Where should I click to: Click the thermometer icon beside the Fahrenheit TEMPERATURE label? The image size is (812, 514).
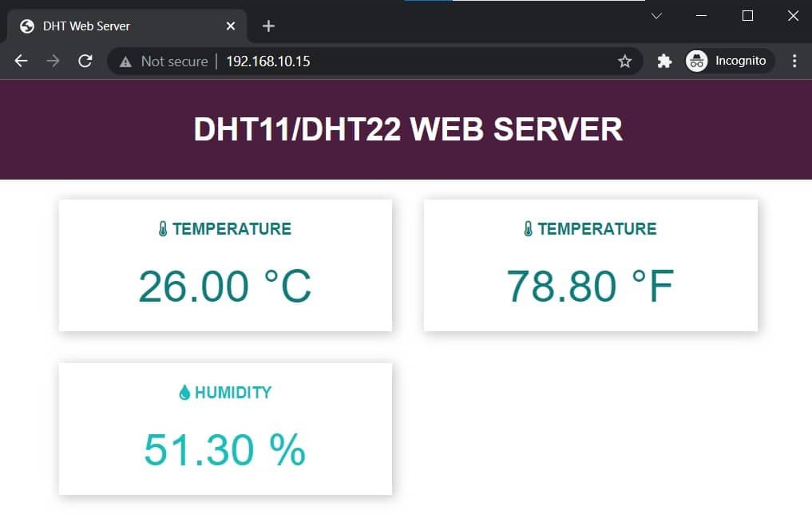(528, 229)
